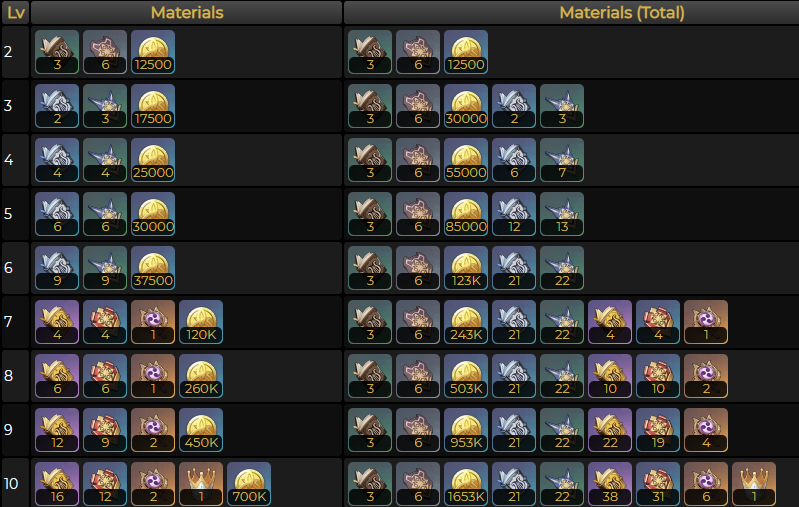Select the level 10 row number cell
The height and width of the screenshot is (507, 799).
15,483
